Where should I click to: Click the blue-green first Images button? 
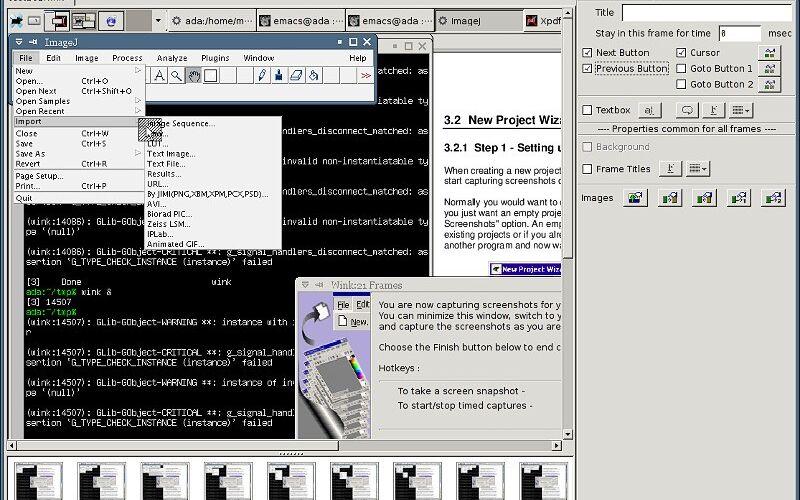click(635, 198)
